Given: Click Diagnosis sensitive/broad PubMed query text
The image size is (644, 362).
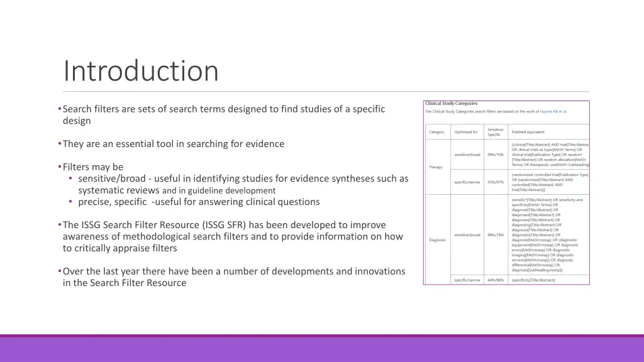Looking at the screenshot, I should coord(547,235).
